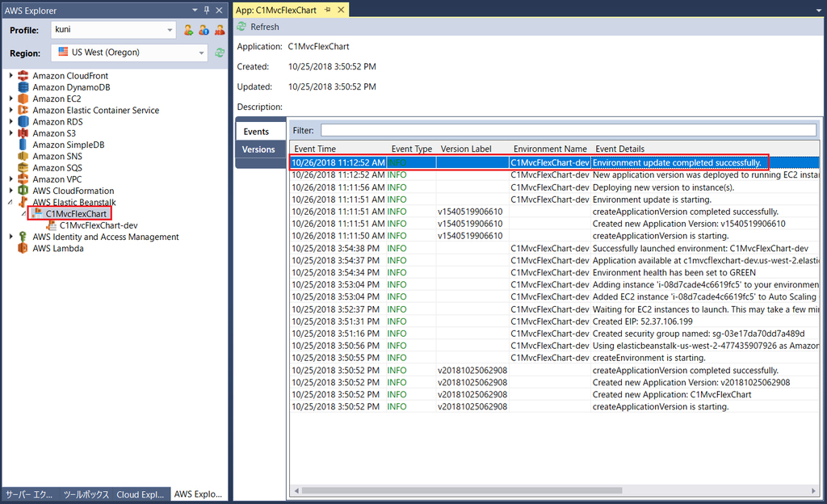The height and width of the screenshot is (504, 827).
Task: Click the Amazon EC2 service icon
Action: pyautogui.click(x=23, y=99)
